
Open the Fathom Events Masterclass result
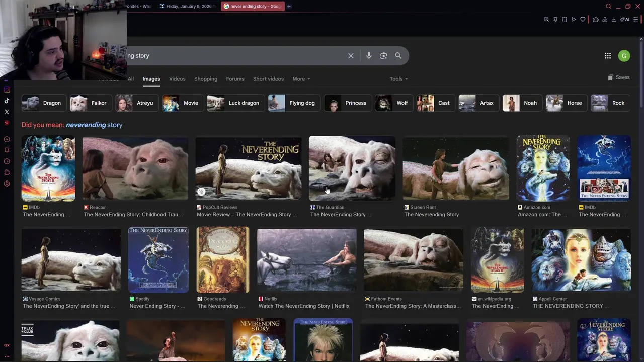pyautogui.click(x=414, y=260)
